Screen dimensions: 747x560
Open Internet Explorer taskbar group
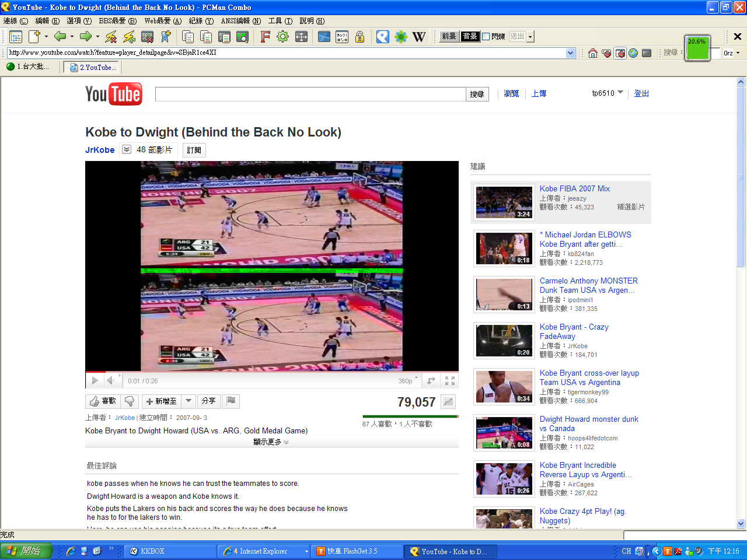click(264, 551)
